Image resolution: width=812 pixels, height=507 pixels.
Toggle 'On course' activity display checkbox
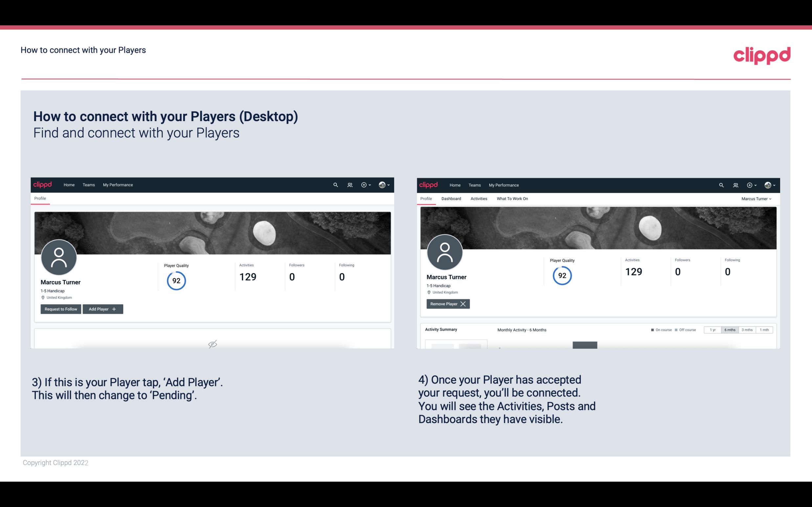pyautogui.click(x=651, y=329)
